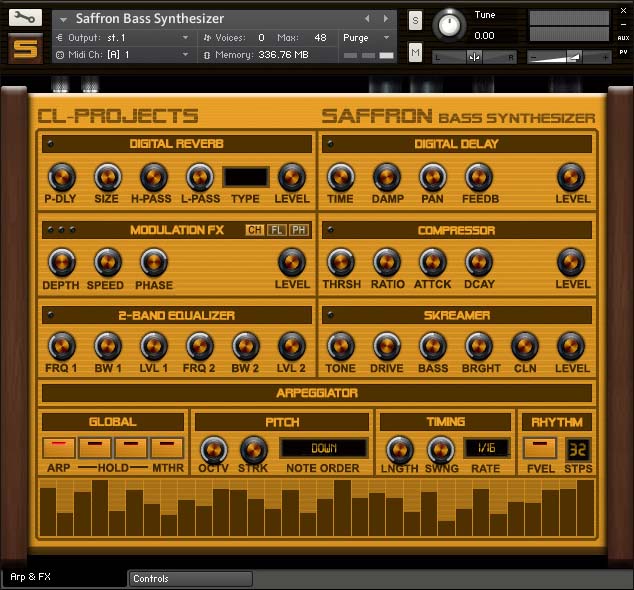Select CH chorus modulation mode
This screenshot has height=590, width=634.
[255, 230]
